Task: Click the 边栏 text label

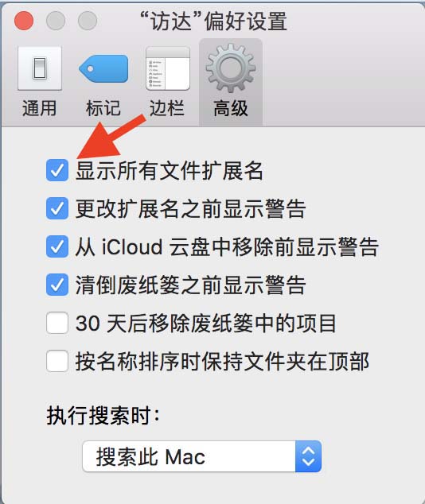Action: click(167, 108)
